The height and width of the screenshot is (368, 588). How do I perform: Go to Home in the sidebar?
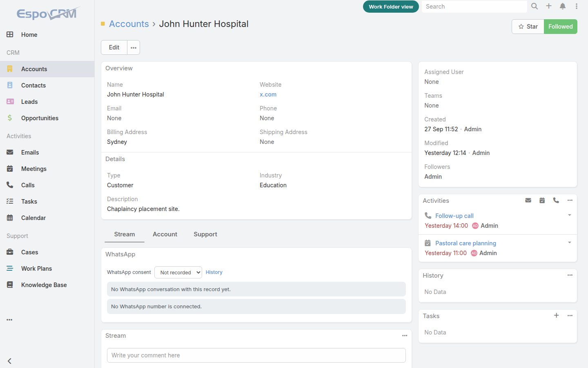tap(47, 35)
